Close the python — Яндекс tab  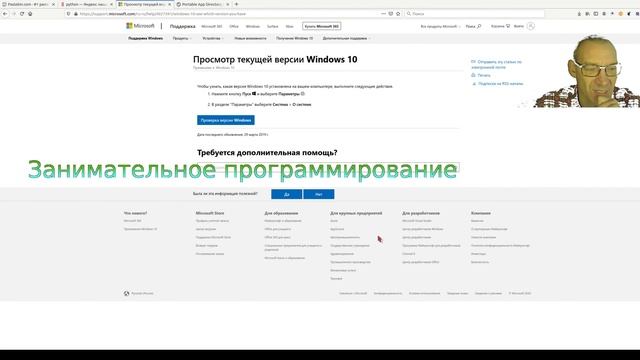(111, 4)
